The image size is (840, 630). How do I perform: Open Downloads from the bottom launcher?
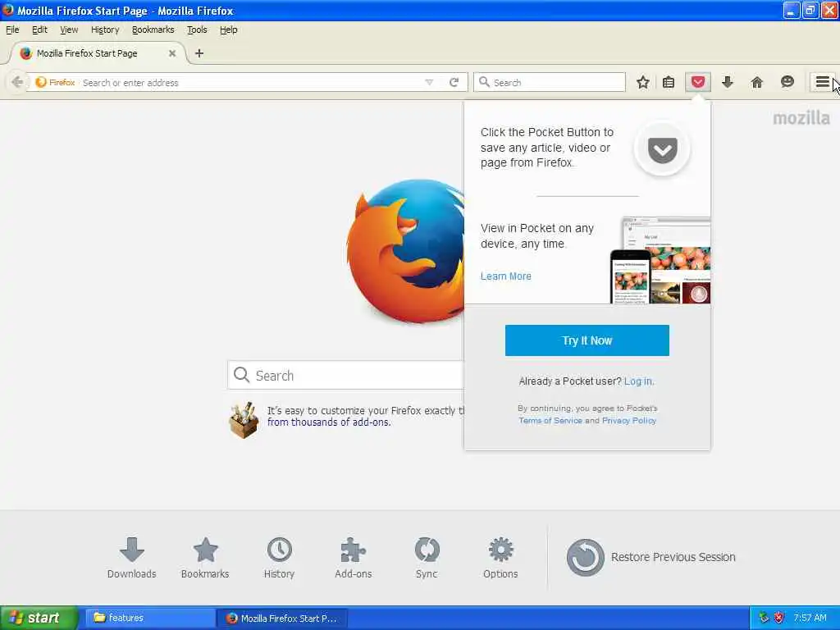tap(132, 558)
